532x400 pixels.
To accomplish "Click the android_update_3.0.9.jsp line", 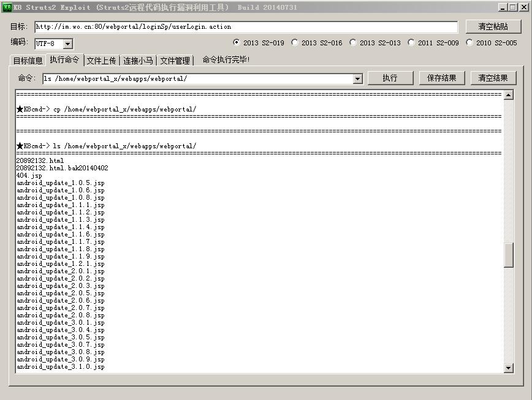I will 61,360.
